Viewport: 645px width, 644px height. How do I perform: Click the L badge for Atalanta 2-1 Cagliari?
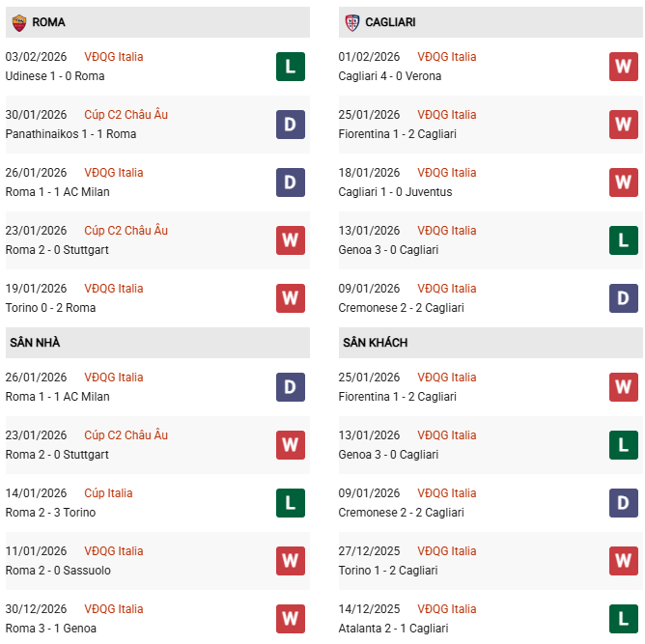coord(623,619)
